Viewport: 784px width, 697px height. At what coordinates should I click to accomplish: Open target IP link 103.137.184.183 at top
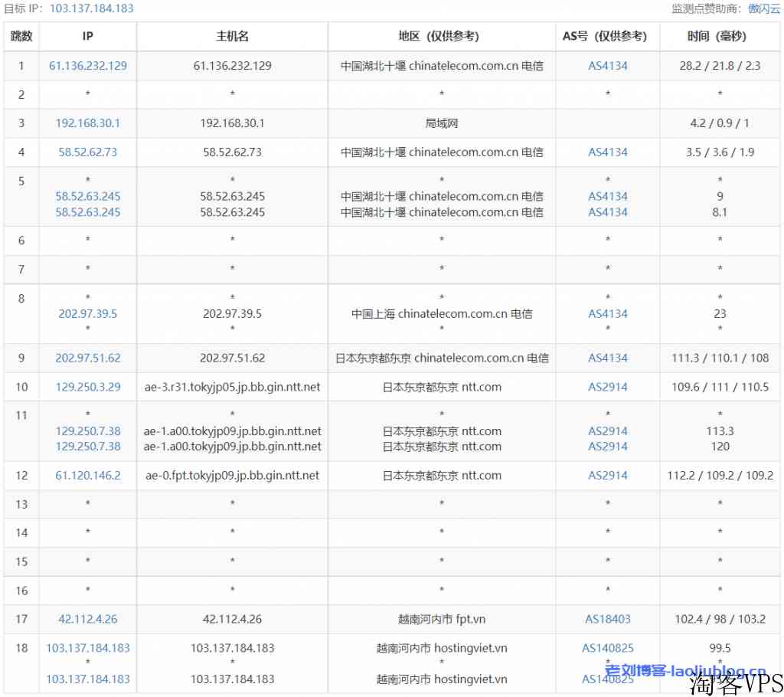click(x=92, y=8)
